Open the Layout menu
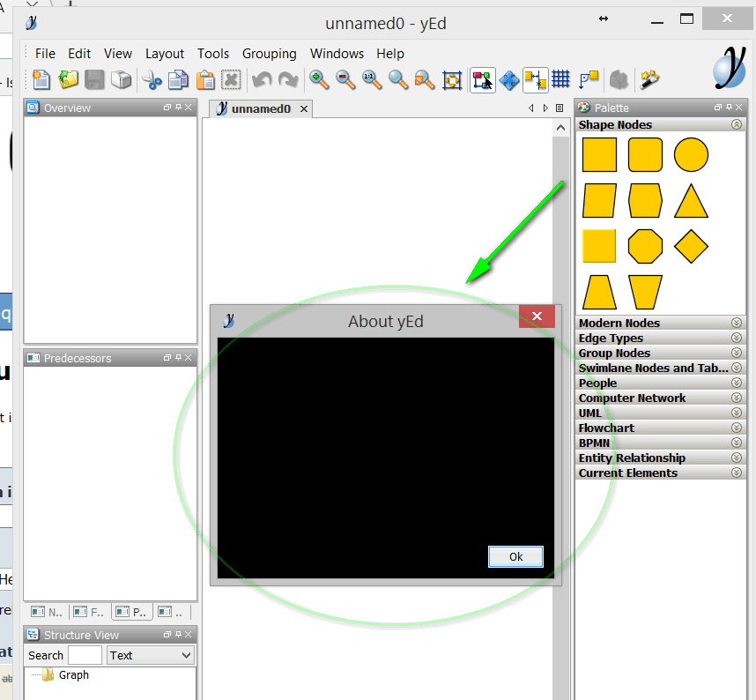The height and width of the screenshot is (700, 756). point(165,54)
